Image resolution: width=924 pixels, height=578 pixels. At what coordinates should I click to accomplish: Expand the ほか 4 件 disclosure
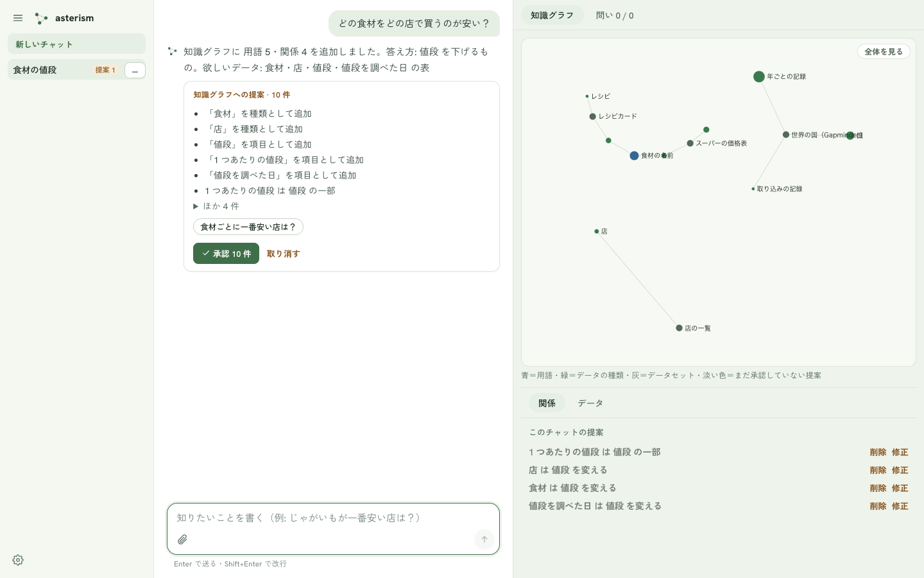pos(216,206)
